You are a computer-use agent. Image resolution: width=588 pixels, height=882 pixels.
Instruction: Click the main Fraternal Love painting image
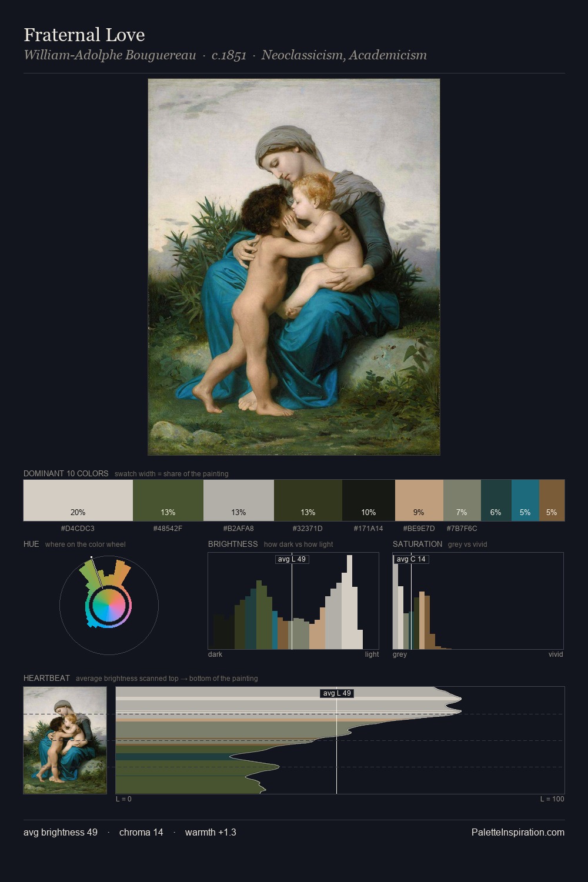click(294, 267)
